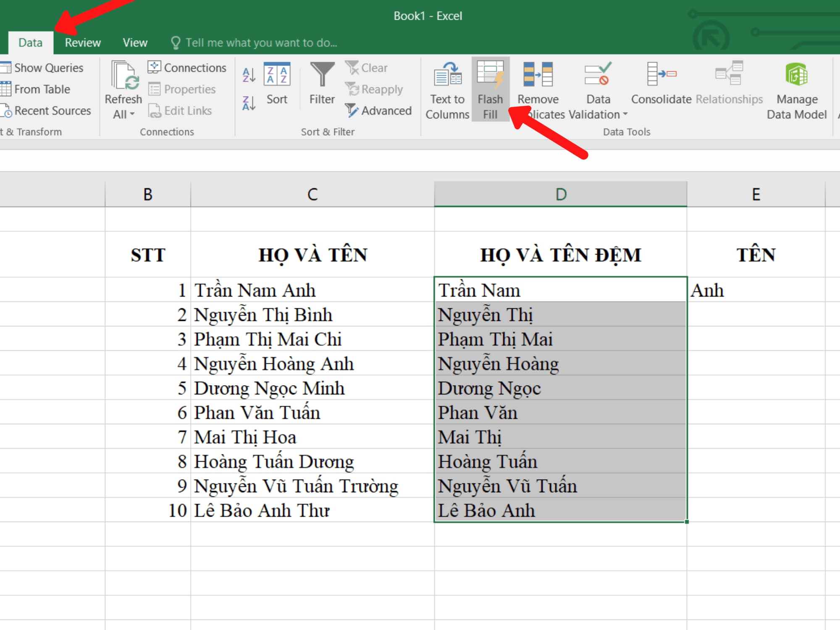Select the Anh cell in column E
840x630 pixels.
pyautogui.click(x=756, y=290)
